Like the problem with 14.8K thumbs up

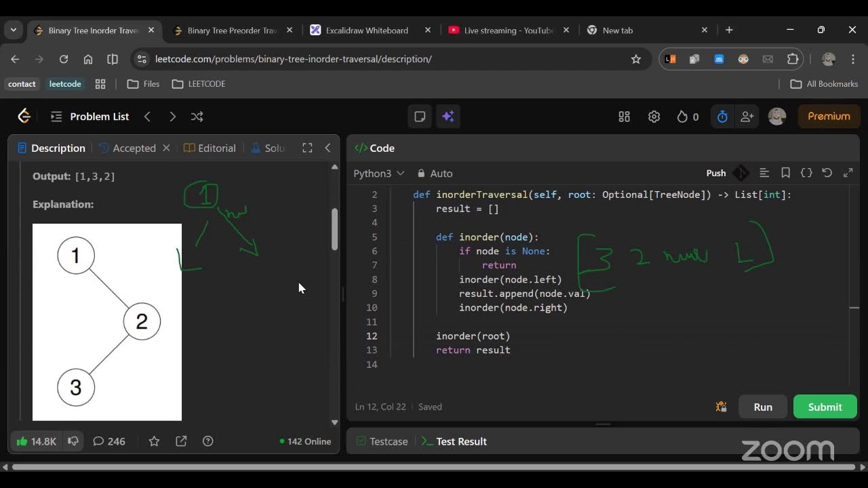click(x=37, y=441)
